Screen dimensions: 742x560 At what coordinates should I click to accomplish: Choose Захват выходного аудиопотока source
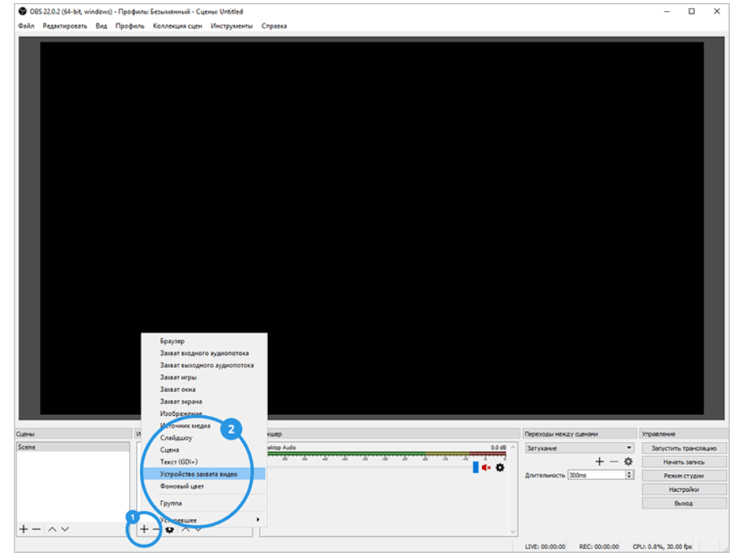pos(204,365)
